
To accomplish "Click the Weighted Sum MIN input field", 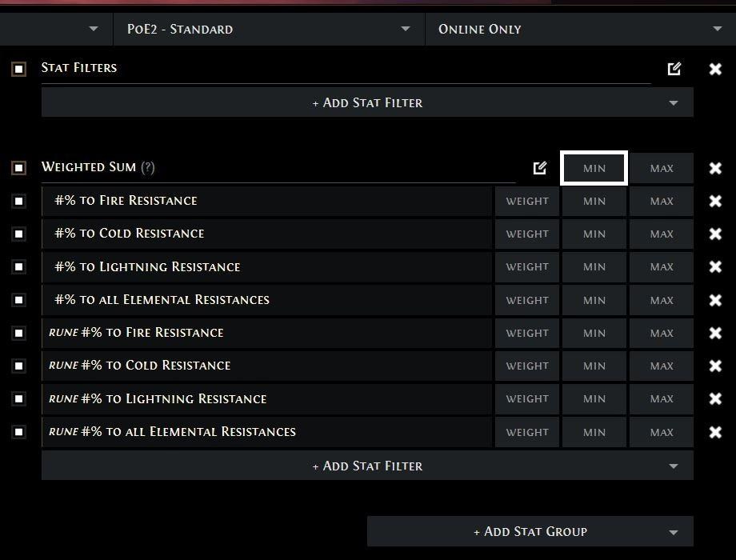I will (594, 168).
